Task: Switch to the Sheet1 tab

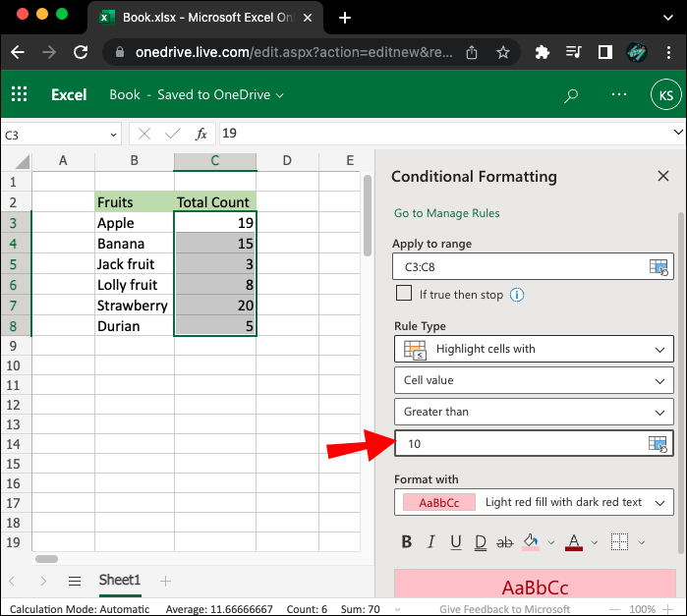Action: click(x=119, y=581)
